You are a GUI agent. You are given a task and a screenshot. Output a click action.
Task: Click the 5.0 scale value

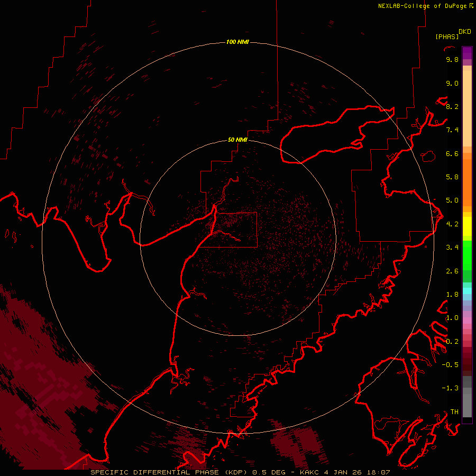pos(452,200)
